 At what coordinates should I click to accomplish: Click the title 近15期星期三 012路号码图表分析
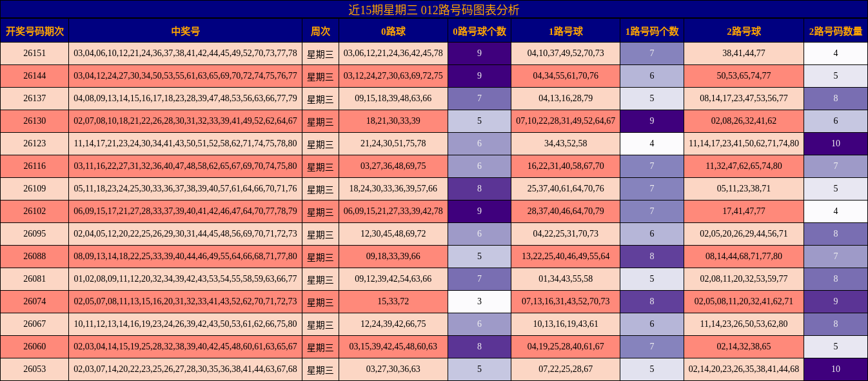pyautogui.click(x=433, y=10)
